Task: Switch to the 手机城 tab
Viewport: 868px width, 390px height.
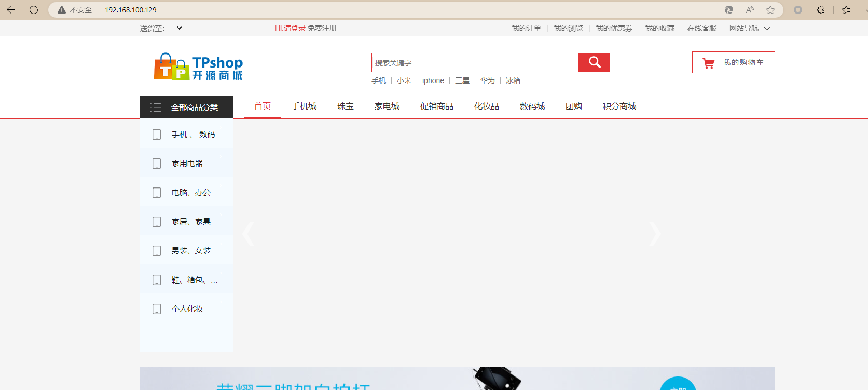Action: (x=304, y=106)
